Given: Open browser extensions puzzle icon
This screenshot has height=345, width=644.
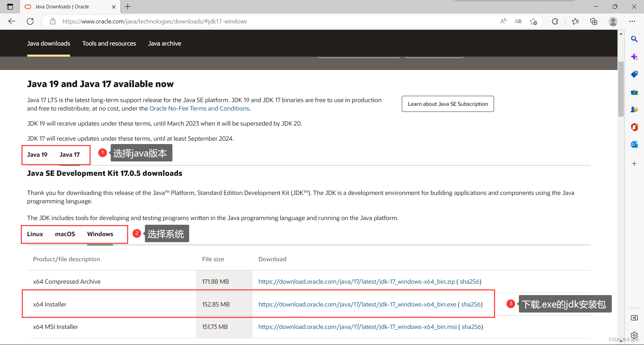Looking at the screenshot, I should tap(555, 21).
